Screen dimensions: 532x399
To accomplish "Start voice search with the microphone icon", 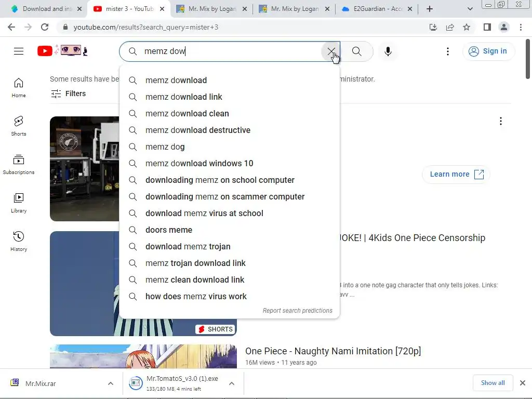I will [x=388, y=51].
